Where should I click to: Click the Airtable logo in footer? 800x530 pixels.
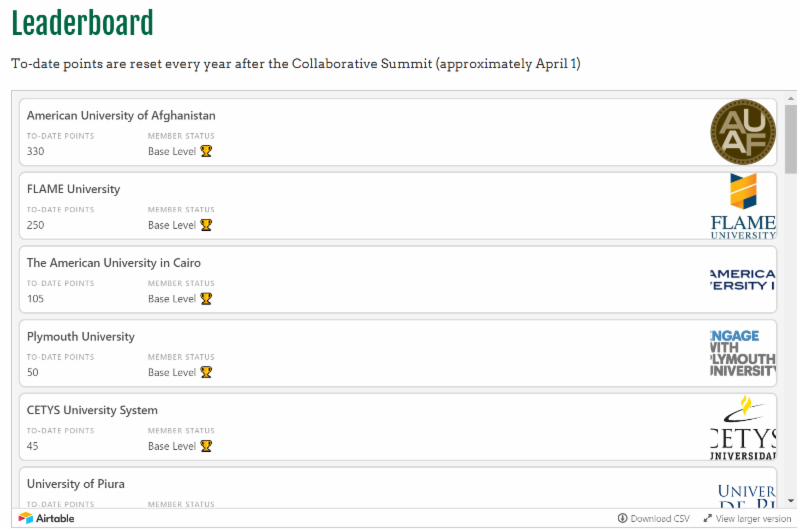click(x=46, y=518)
